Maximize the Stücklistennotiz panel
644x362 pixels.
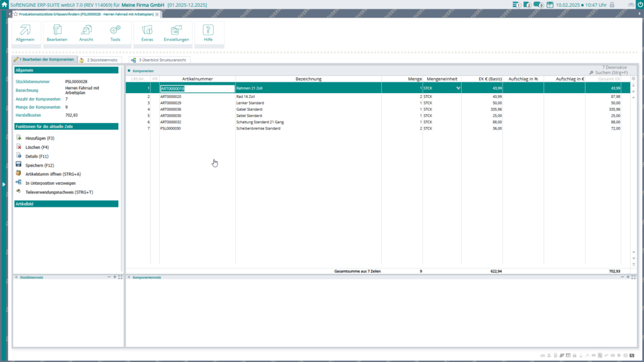[120, 277]
